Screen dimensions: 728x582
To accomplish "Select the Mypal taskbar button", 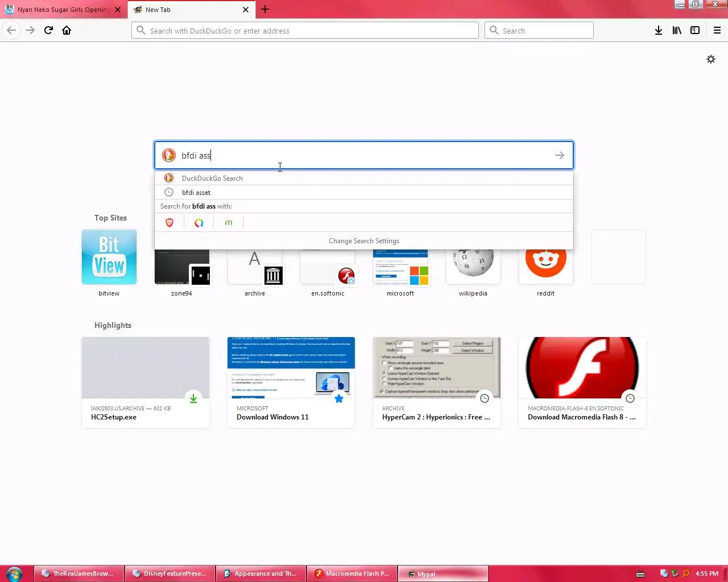I will click(x=443, y=573).
